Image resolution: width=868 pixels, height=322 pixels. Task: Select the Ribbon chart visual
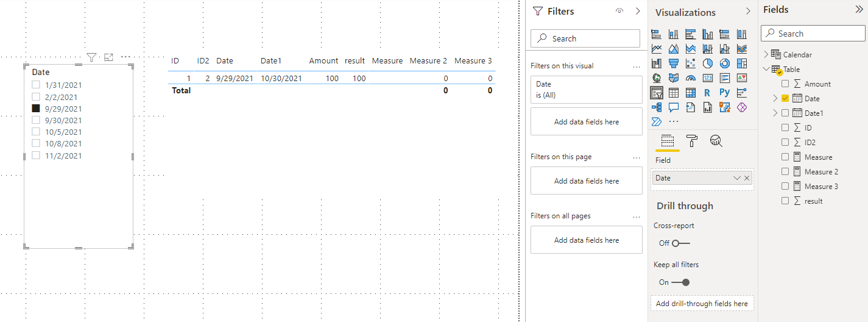pyautogui.click(x=742, y=49)
